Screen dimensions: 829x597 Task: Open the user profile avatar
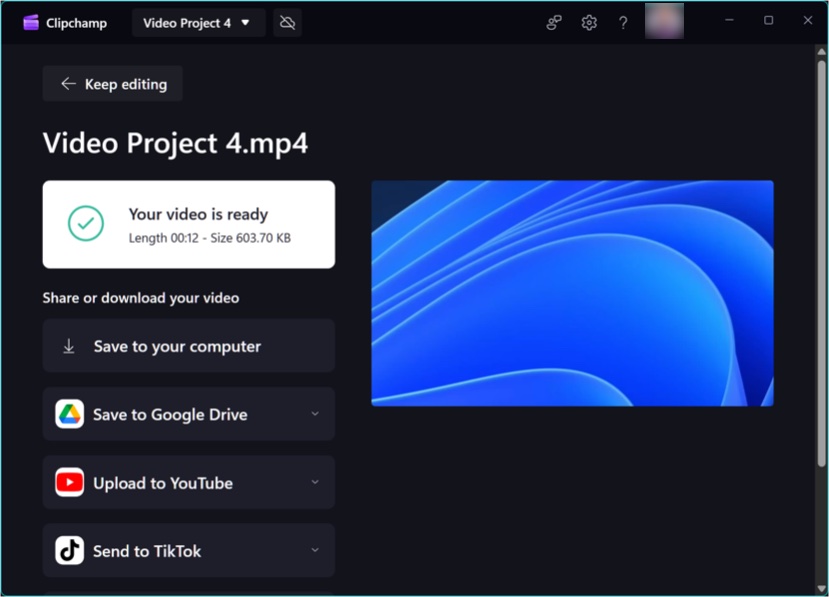(x=665, y=21)
